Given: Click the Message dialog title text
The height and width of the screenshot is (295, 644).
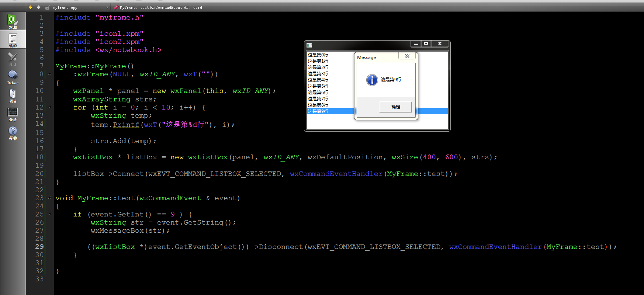Looking at the screenshot, I should coord(366,58).
